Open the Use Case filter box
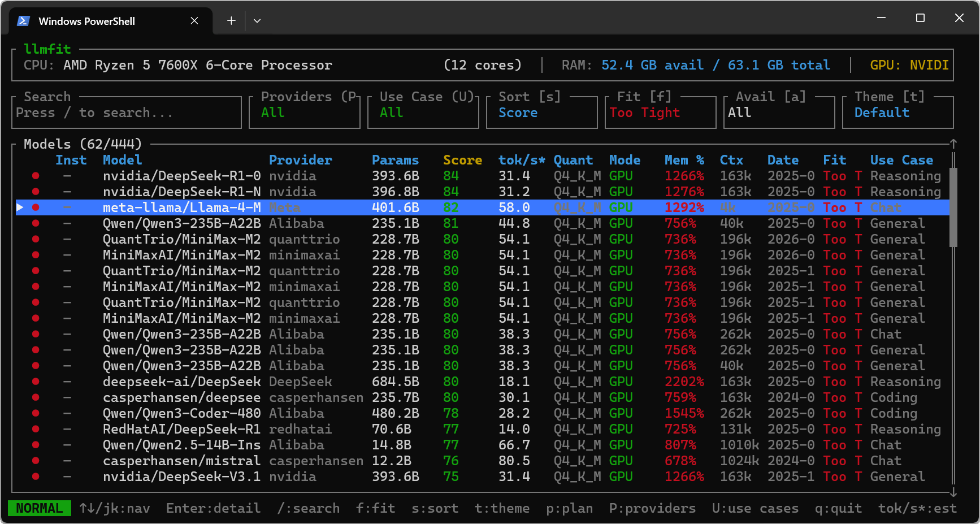 coord(423,112)
